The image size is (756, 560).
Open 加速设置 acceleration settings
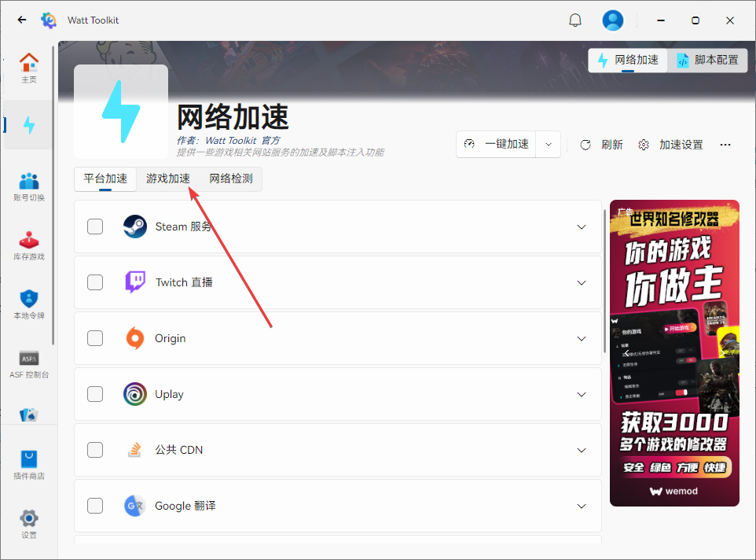[664, 145]
